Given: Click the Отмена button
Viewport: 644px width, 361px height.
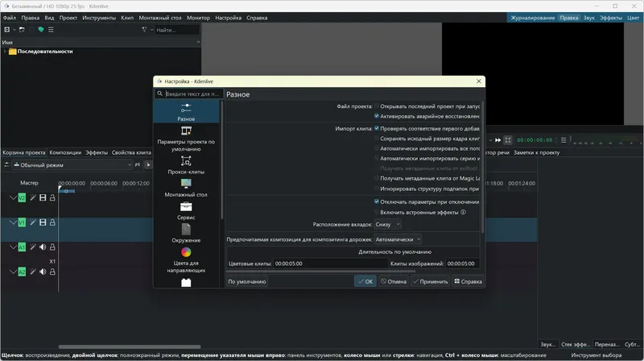Looking at the screenshot, I should (x=394, y=281).
